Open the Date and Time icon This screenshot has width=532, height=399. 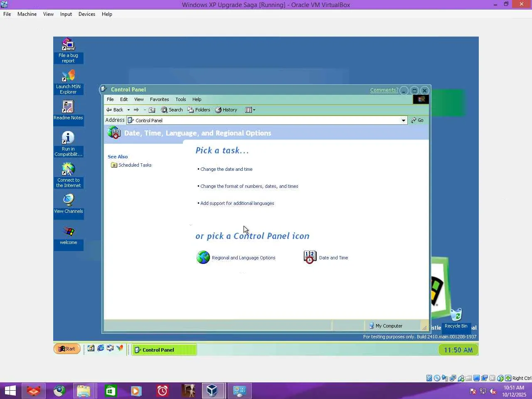tap(326, 258)
